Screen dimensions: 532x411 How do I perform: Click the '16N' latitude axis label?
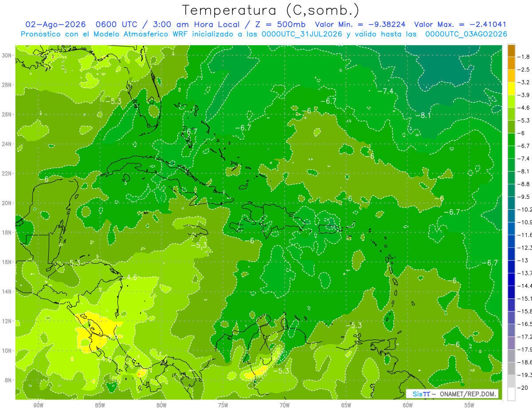click(x=7, y=262)
